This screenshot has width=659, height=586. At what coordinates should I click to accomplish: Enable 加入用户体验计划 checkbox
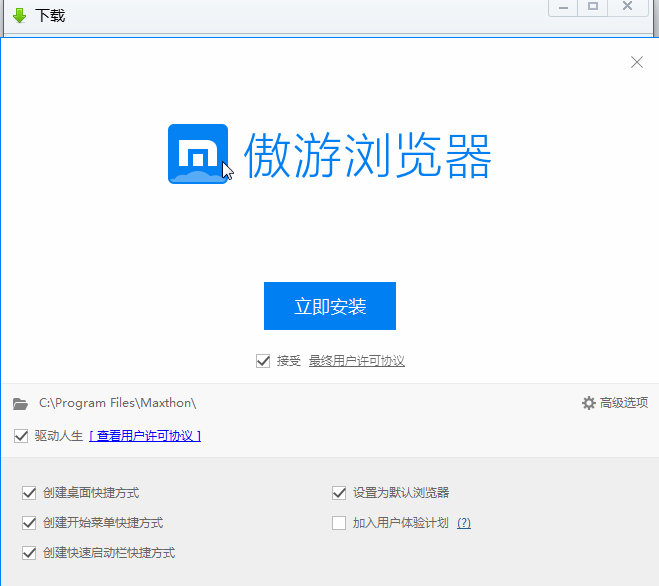[339, 523]
